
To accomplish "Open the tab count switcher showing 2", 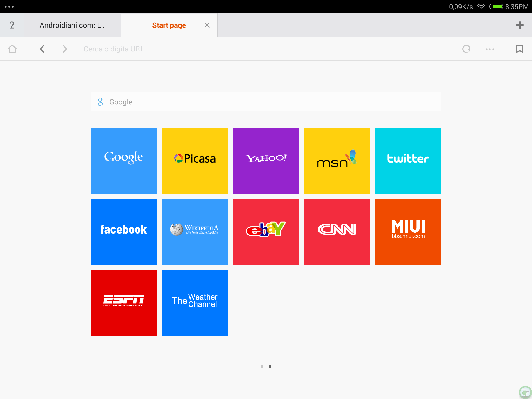I will [x=12, y=25].
